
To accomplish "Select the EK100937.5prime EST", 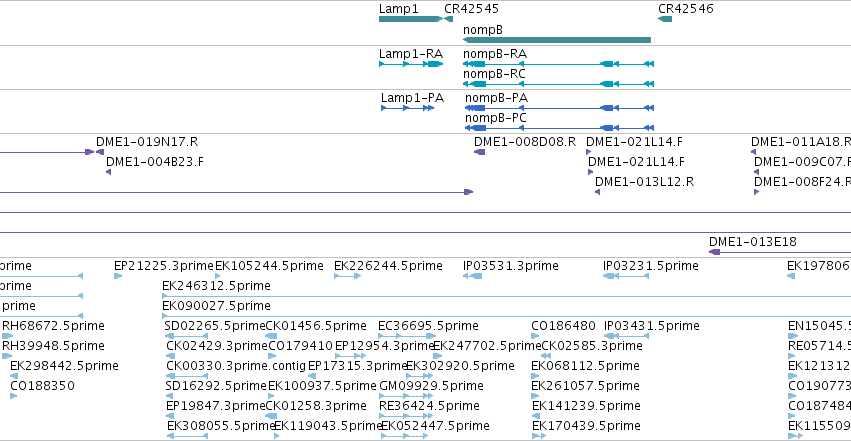I will pyautogui.click(x=272, y=397).
